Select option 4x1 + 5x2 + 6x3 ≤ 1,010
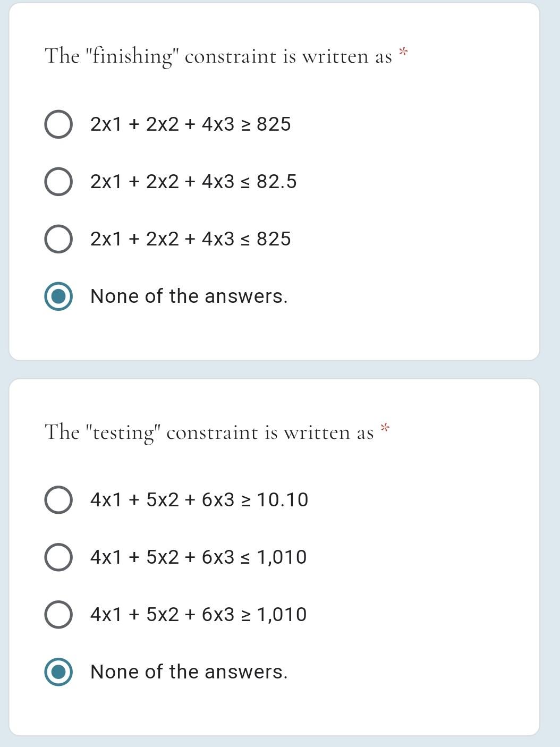 point(59,557)
